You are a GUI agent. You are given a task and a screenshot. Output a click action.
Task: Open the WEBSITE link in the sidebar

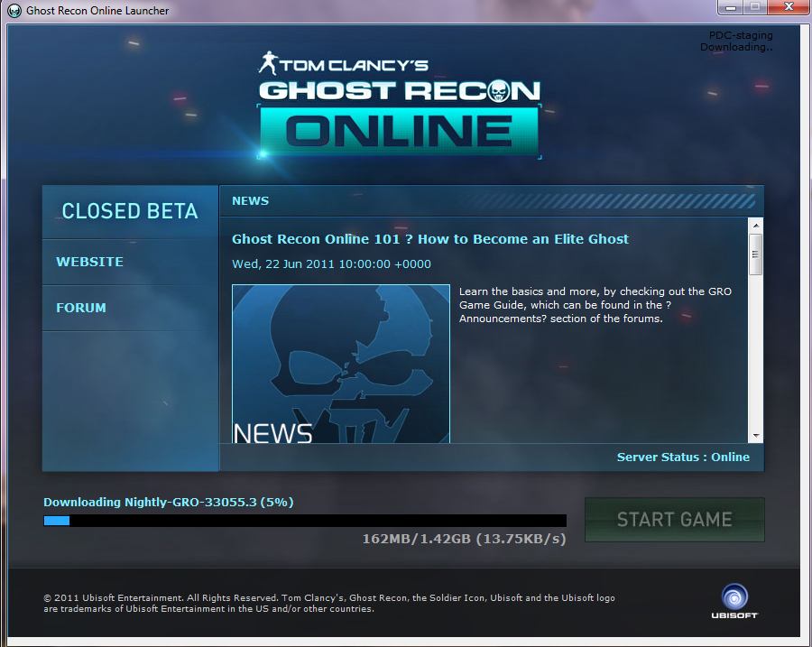click(x=89, y=262)
